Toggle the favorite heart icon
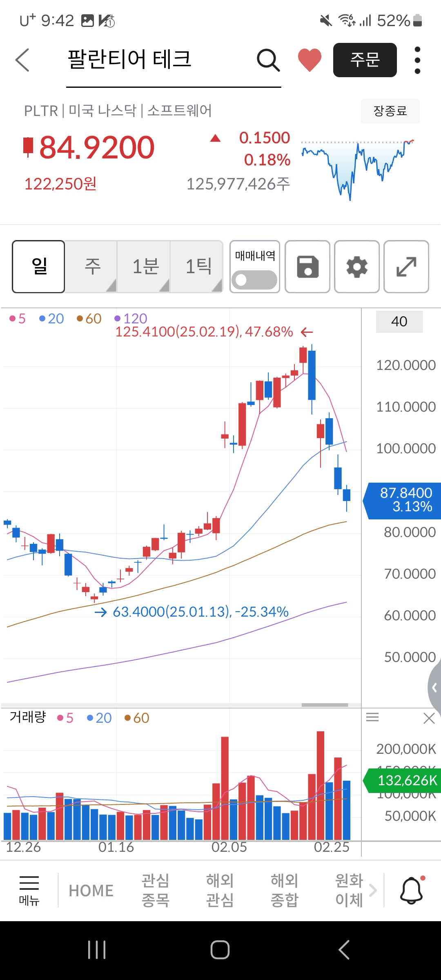Screen dimensions: 441x980 click(310, 60)
